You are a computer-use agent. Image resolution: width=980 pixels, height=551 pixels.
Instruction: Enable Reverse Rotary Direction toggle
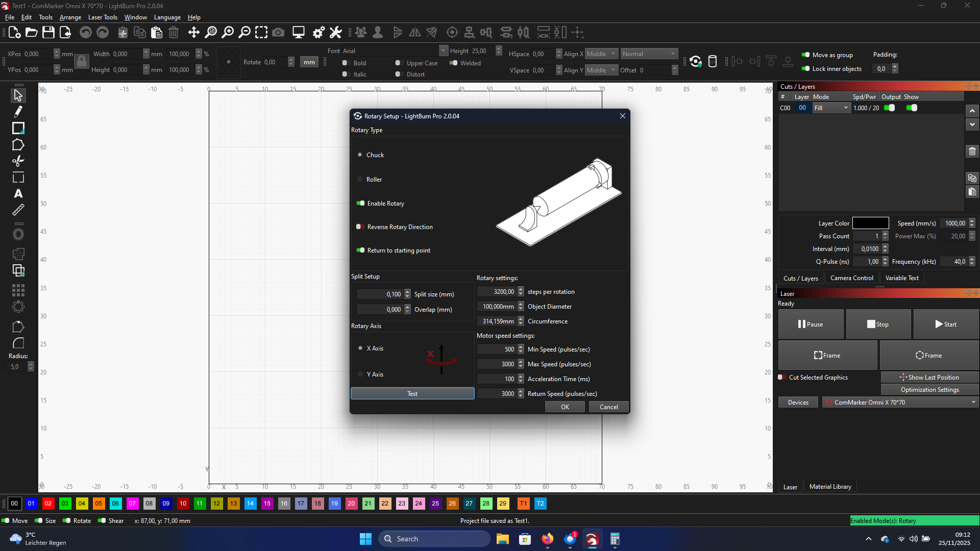tap(360, 227)
